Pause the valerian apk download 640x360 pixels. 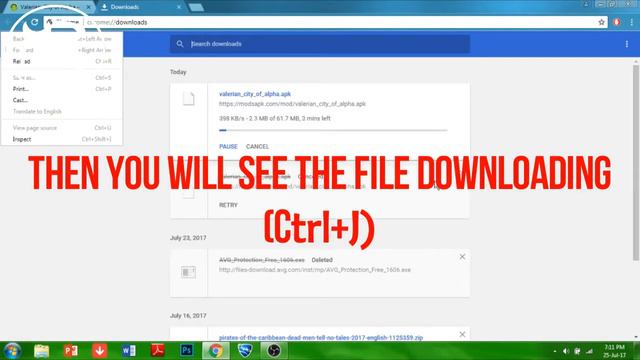tap(228, 147)
